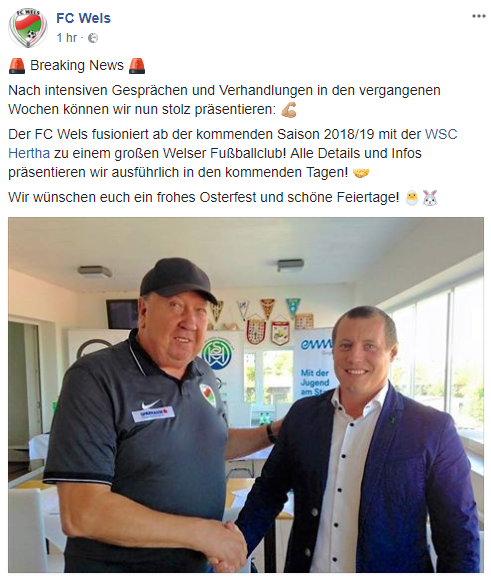This screenshot has width=491, height=578.
Task: Click the handshake in the photo
Action: click(x=230, y=542)
